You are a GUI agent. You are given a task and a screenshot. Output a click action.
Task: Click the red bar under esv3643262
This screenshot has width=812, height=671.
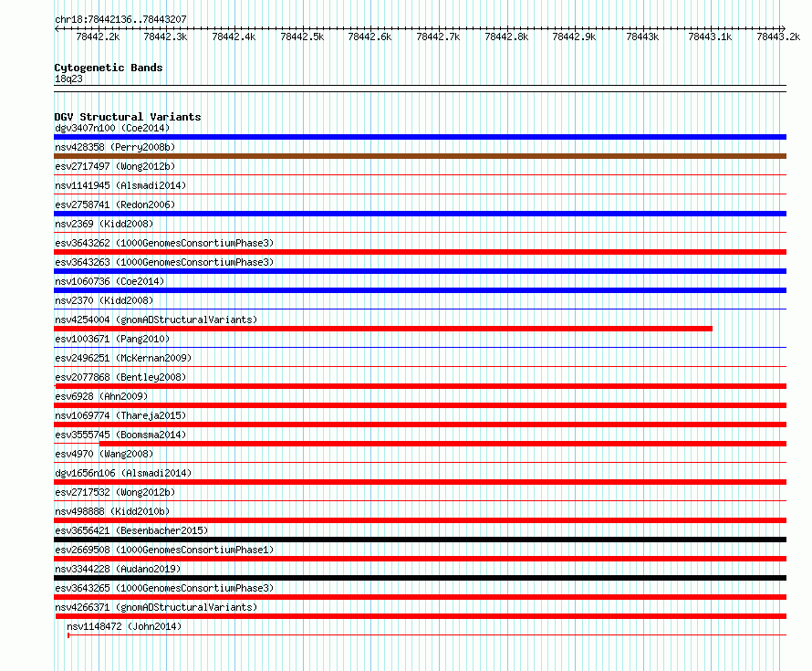420,252
